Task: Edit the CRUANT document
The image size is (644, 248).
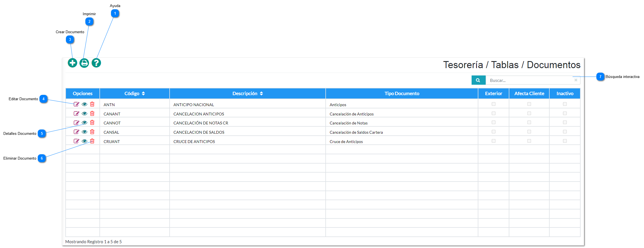Action: [x=76, y=141]
